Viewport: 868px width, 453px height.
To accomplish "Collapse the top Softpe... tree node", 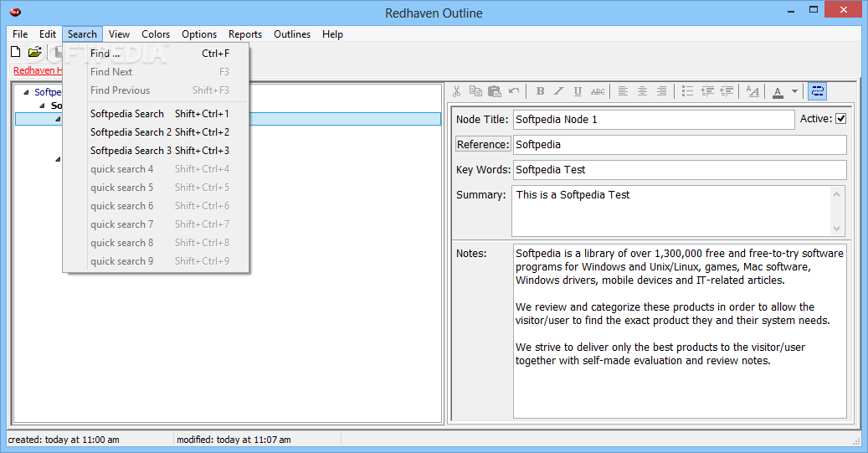I will [x=26, y=92].
